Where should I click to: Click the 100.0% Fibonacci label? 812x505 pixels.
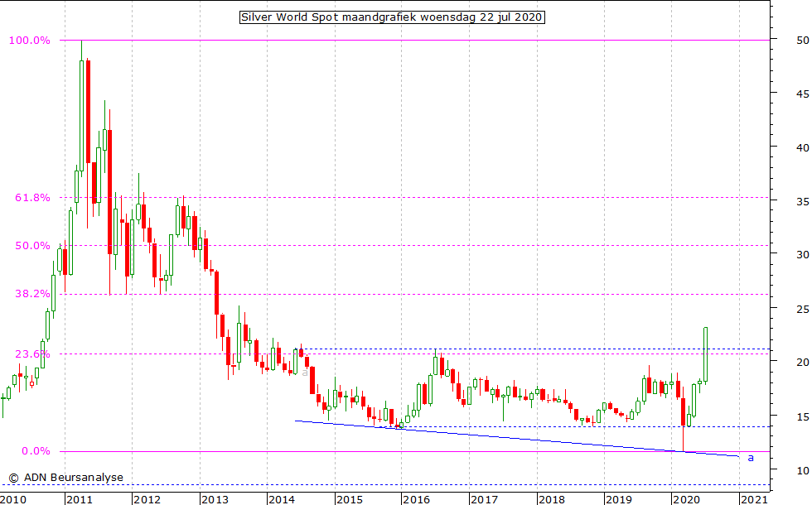pyautogui.click(x=30, y=41)
